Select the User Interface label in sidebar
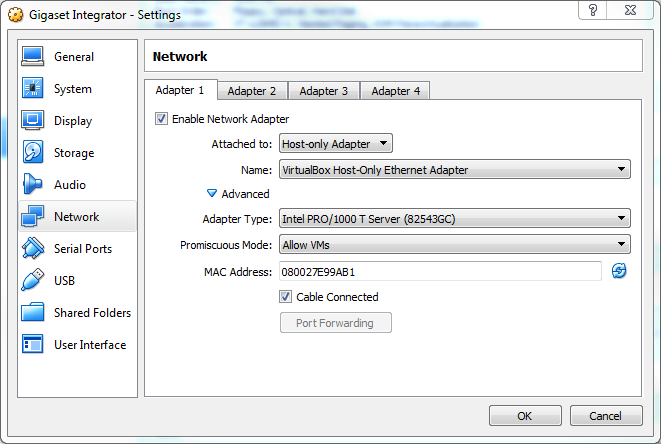Screen dimensions: 661x444 point(90,344)
